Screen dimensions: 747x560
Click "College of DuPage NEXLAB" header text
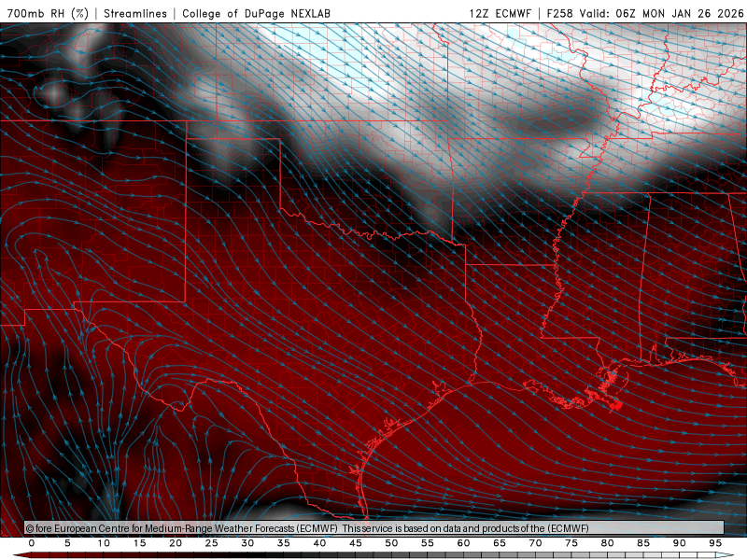point(256,13)
